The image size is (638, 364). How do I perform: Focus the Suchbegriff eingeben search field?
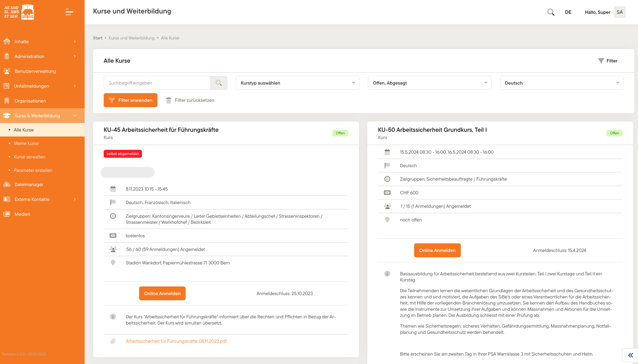(x=157, y=83)
